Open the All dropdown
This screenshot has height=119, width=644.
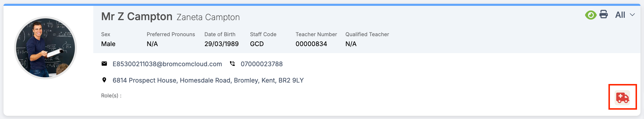click(625, 15)
